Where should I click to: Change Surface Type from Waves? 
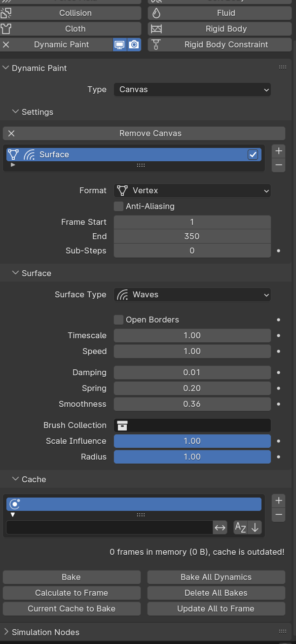point(192,294)
